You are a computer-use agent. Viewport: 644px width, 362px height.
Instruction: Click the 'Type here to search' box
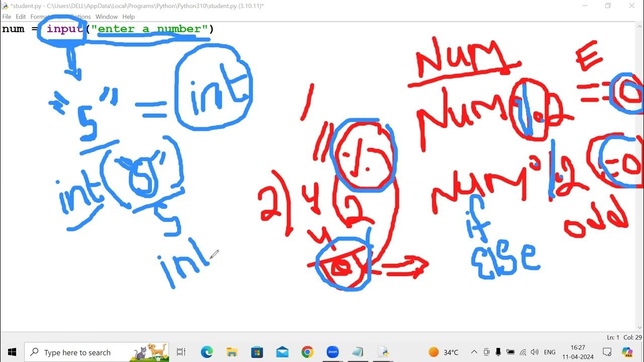click(97, 352)
